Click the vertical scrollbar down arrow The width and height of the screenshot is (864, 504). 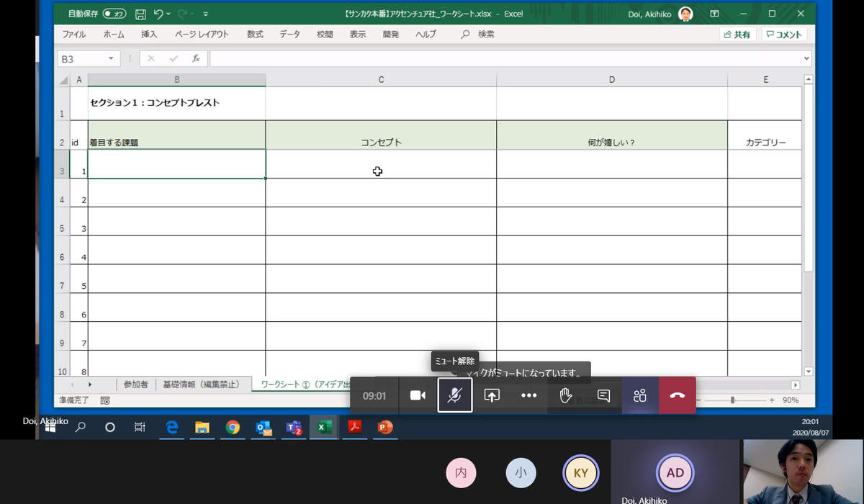coord(808,372)
